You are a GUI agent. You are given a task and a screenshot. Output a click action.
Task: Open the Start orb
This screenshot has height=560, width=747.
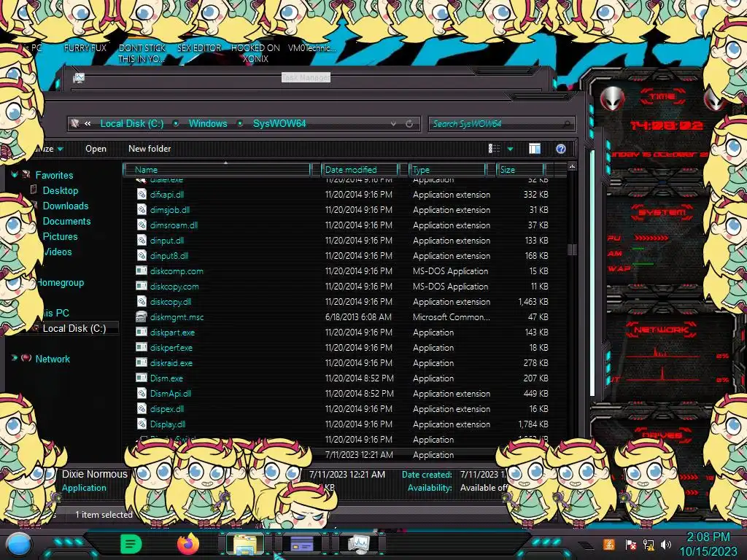click(18, 545)
